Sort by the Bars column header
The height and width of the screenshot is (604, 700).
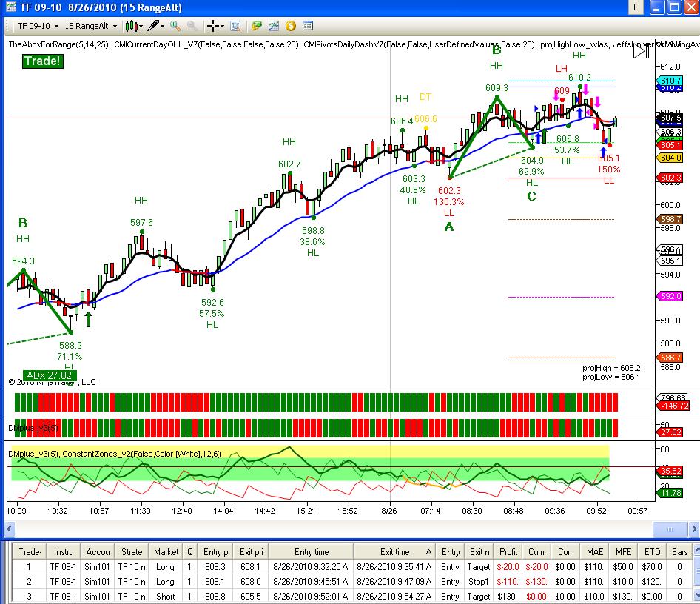click(679, 552)
